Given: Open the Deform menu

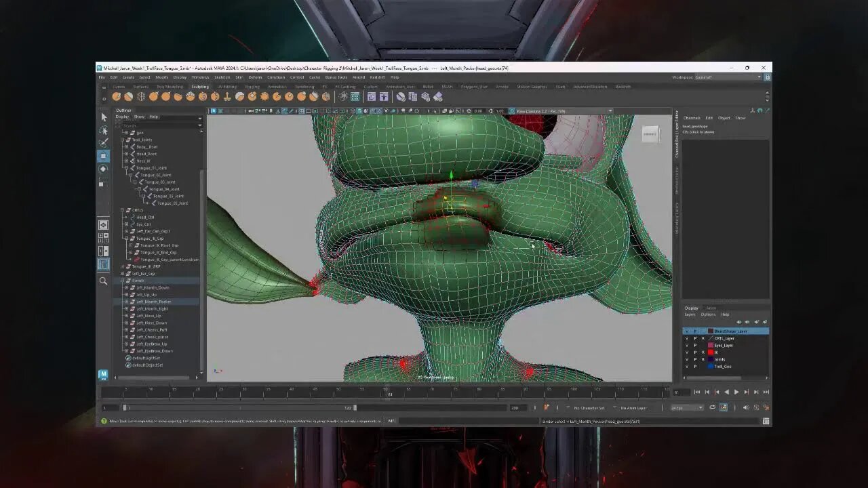Looking at the screenshot, I should pyautogui.click(x=255, y=77).
